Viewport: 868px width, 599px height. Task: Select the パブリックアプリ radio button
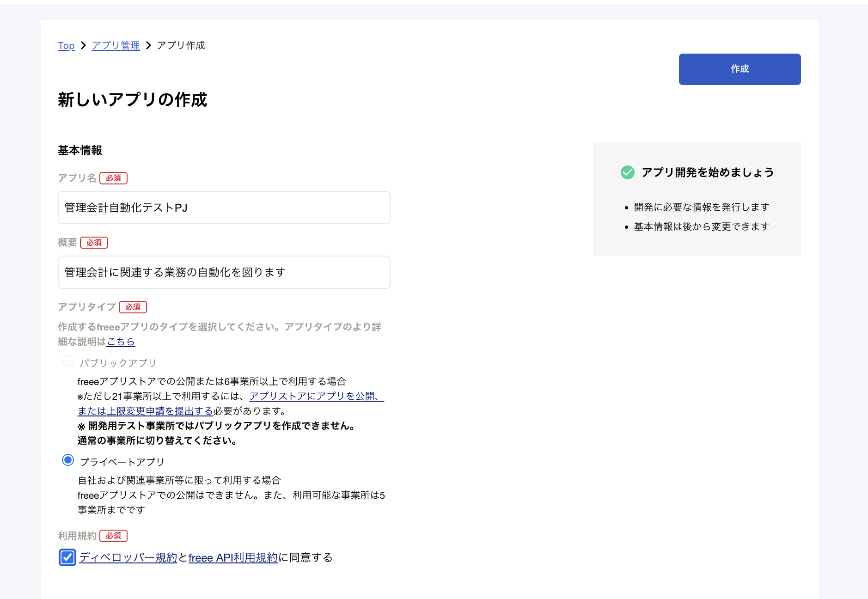pos(67,361)
